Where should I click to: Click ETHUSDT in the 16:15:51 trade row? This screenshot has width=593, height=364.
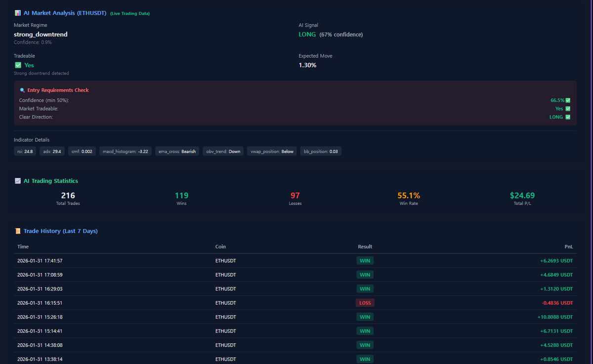(225, 303)
